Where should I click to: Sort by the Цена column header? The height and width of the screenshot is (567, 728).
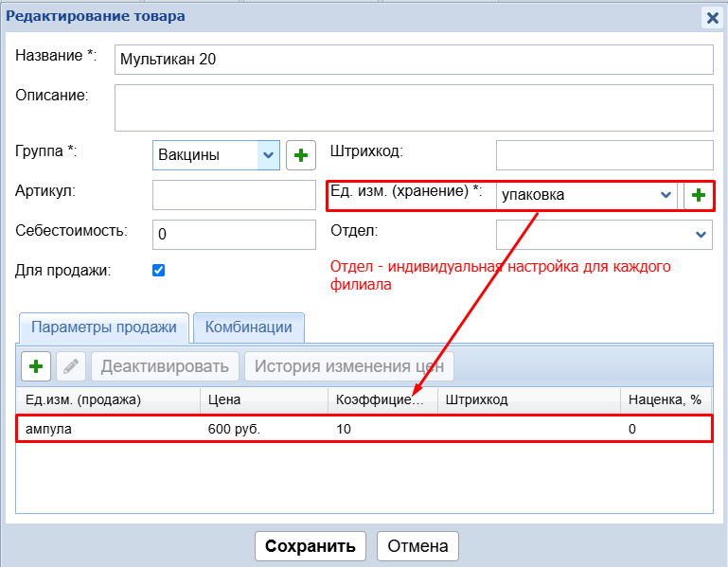(x=263, y=399)
